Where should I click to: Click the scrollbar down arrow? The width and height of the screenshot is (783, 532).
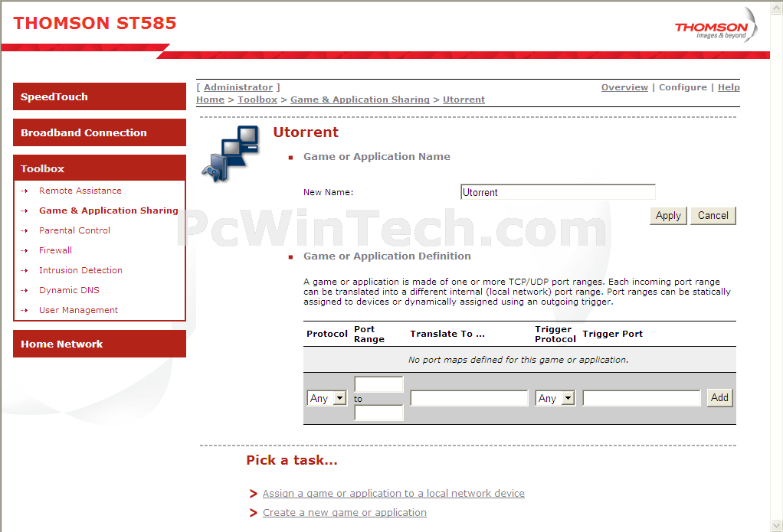point(777,526)
